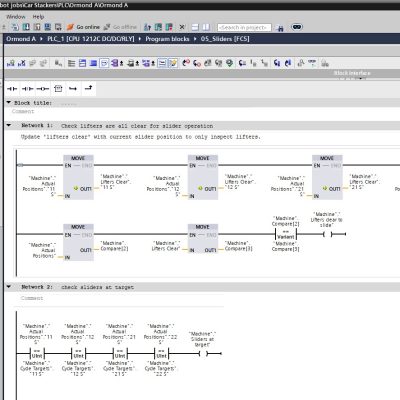Insert a normally open contact
This screenshot has height=400, width=400.
[12, 89]
